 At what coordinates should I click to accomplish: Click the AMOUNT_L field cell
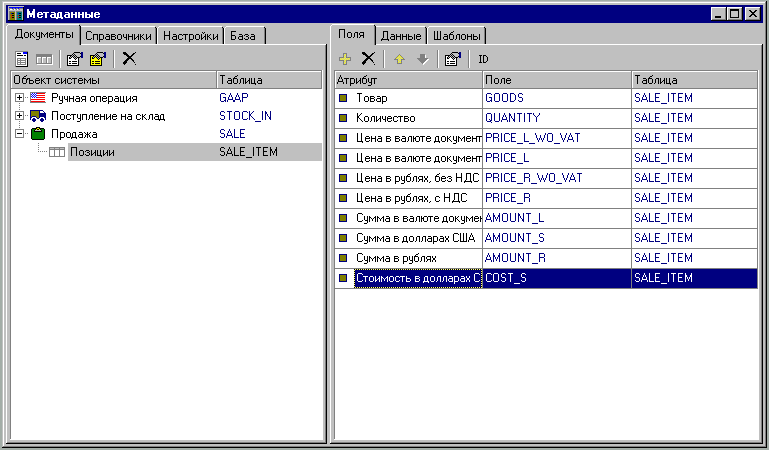[557, 218]
